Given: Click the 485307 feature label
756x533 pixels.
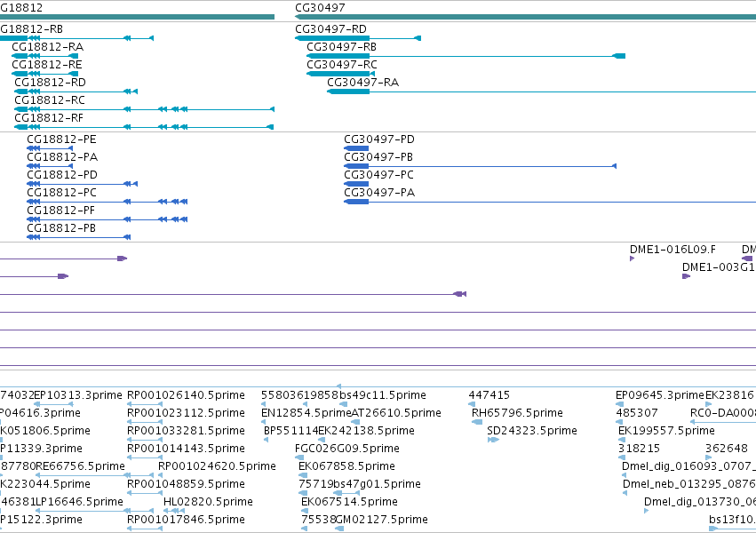Looking at the screenshot, I should tap(636, 413).
